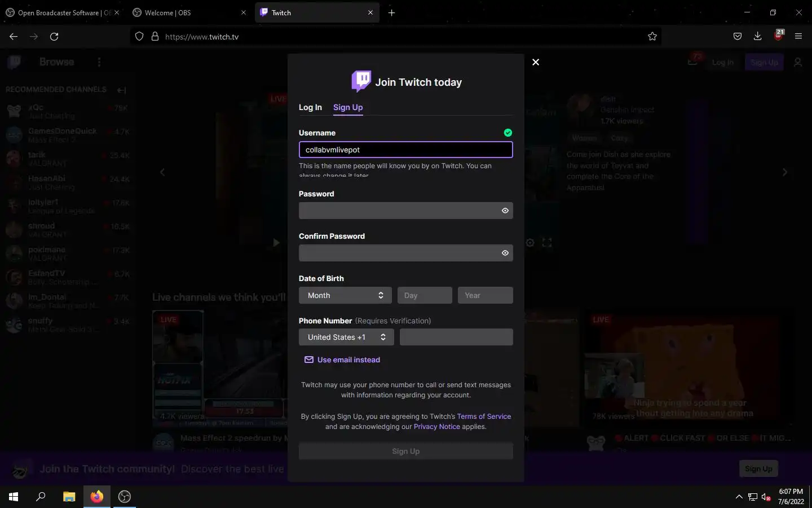Open File Explorer from taskbar
The height and width of the screenshot is (508, 812).
point(69,497)
